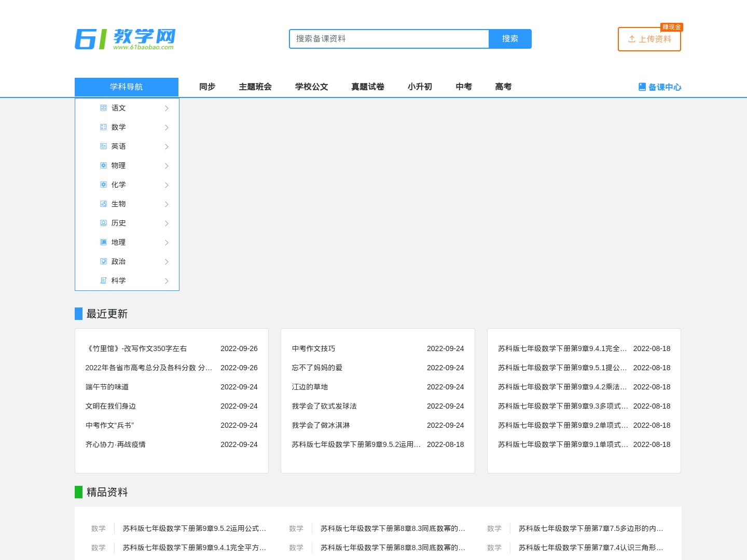
Task: Open 苏科版七年级数学下册第9章9.4.1完全 in 最近更新
Action: coord(562,348)
